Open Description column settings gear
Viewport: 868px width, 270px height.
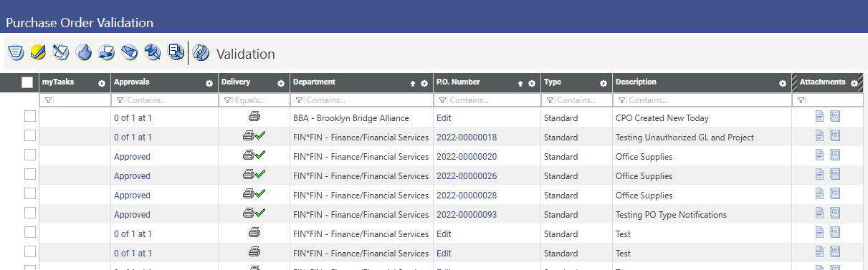(783, 83)
